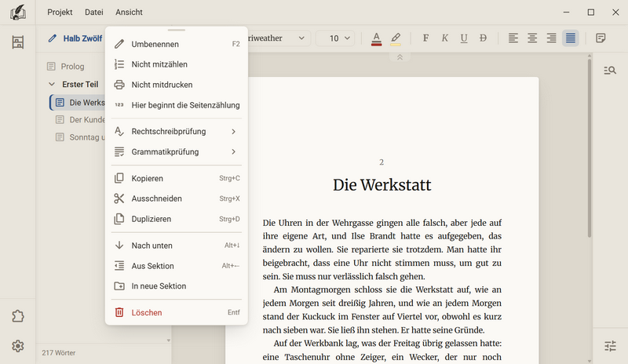Click the Die Werkstatt heading in document
The image size is (628, 364).
(382, 185)
